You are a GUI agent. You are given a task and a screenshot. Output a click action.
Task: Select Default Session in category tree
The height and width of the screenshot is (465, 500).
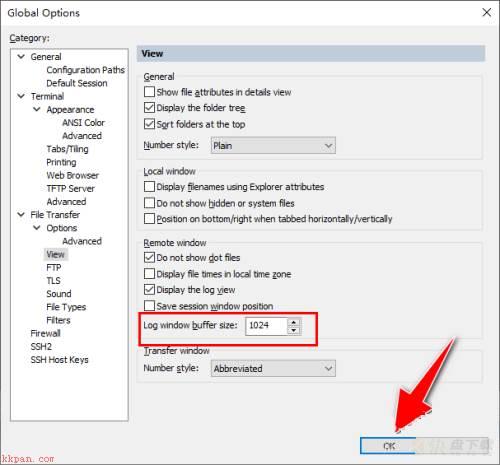(77, 83)
